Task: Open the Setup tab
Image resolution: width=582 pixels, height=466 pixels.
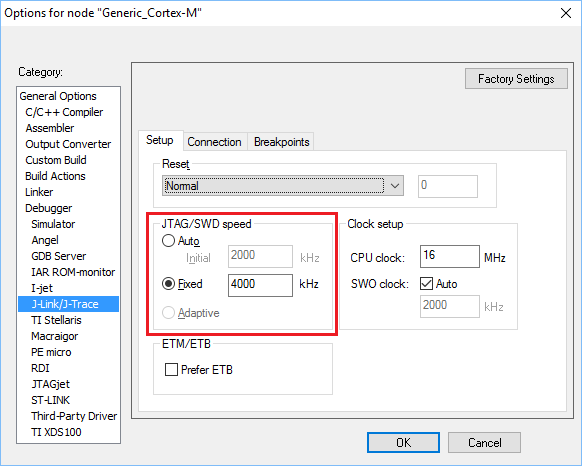Action: coord(160,140)
